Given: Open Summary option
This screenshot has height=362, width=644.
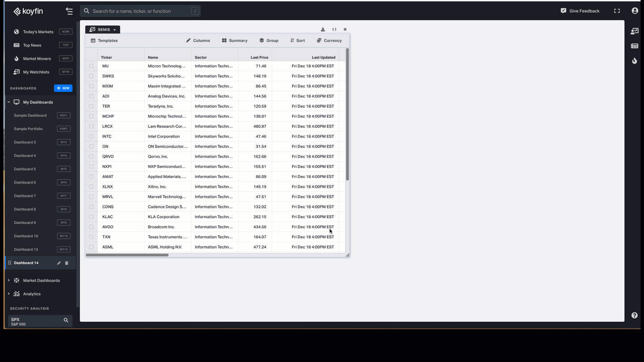Looking at the screenshot, I should click(x=235, y=41).
